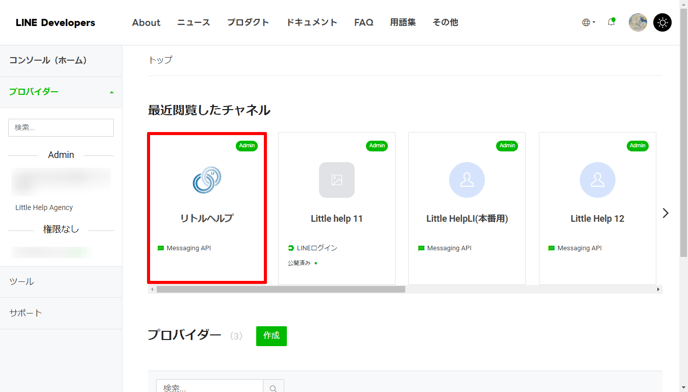Click the Little Help 12 avatar icon
Viewport: 688px width, 392px height.
597,180
